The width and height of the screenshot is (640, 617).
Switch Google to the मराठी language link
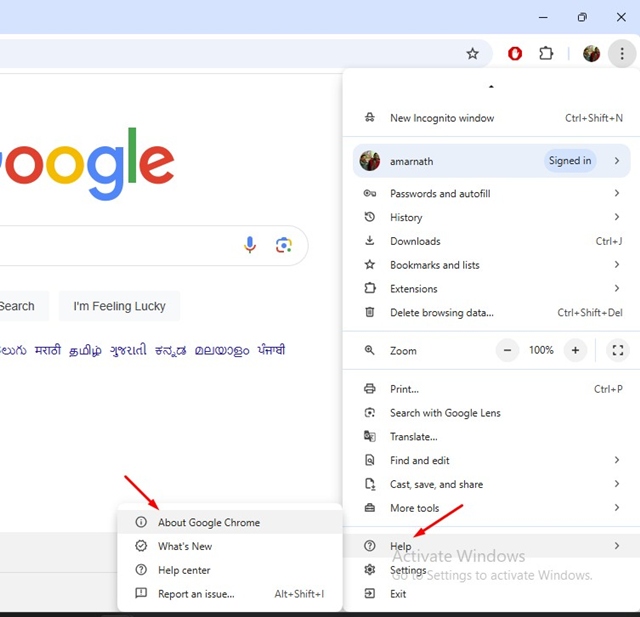[48, 350]
